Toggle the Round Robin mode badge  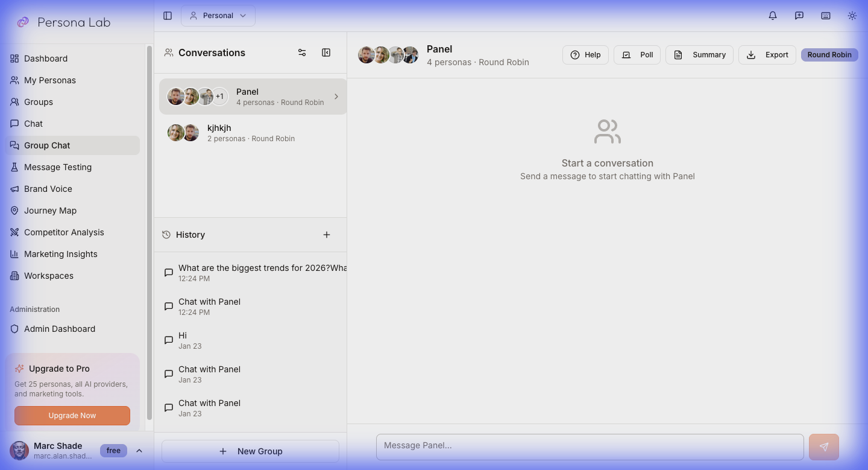click(829, 55)
